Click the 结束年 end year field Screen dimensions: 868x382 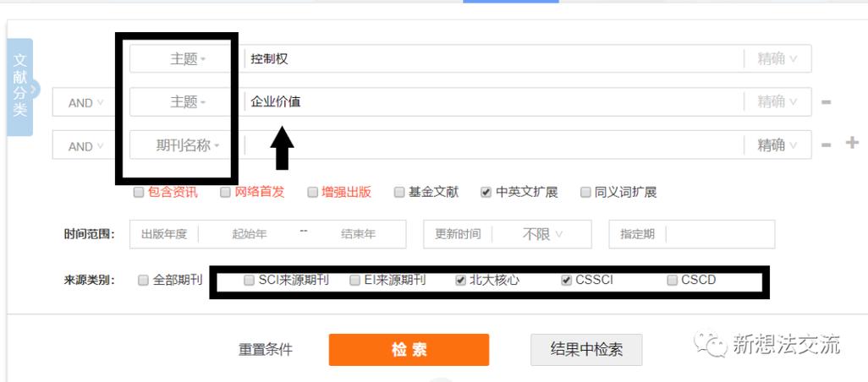click(x=358, y=234)
